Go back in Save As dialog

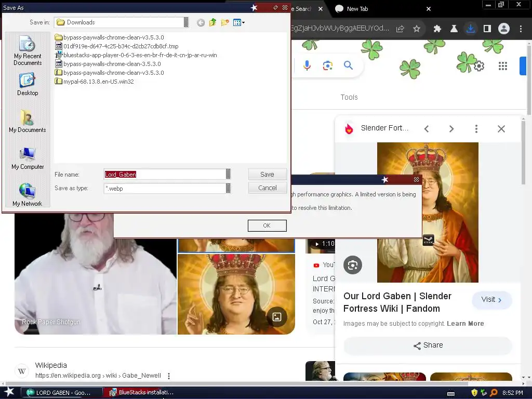pos(201,23)
